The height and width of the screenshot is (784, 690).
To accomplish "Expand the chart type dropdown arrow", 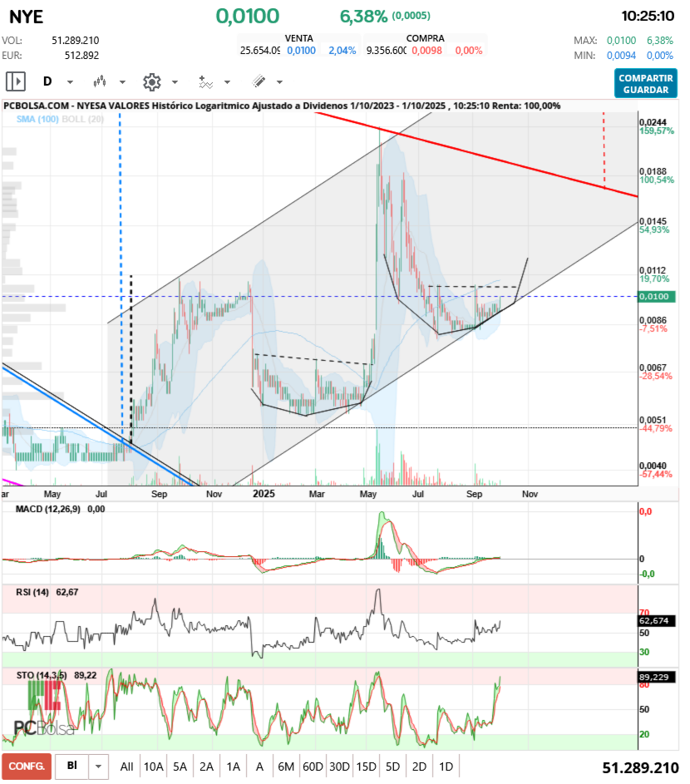I will pyautogui.click(x=122, y=82).
